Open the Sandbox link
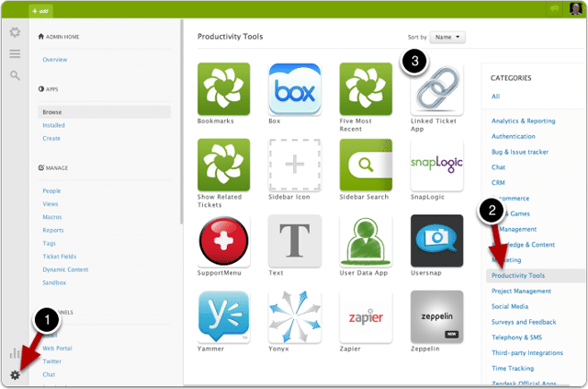The width and height of the screenshot is (588, 389). [x=54, y=282]
